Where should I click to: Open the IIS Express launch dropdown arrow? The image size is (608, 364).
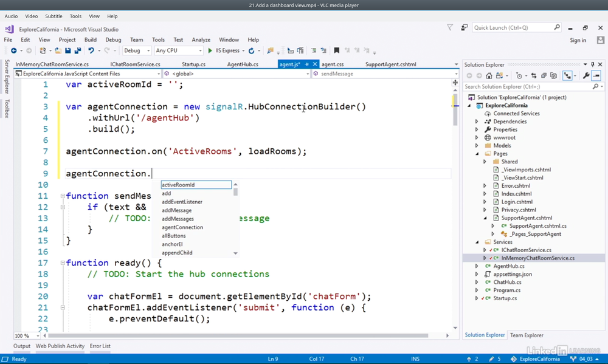[x=244, y=51]
